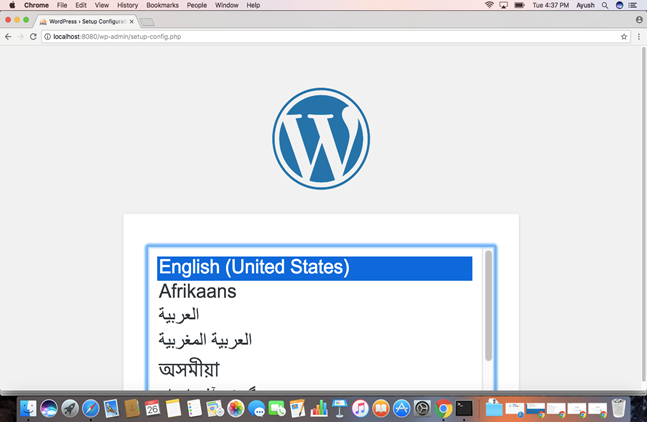This screenshot has height=422, width=647.
Task: Open the Wi-Fi status menu
Action: tap(489, 5)
